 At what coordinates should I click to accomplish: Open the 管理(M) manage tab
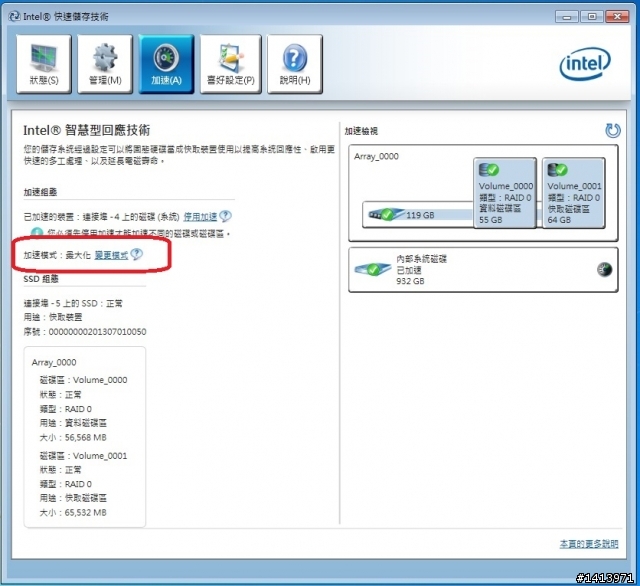(x=105, y=64)
